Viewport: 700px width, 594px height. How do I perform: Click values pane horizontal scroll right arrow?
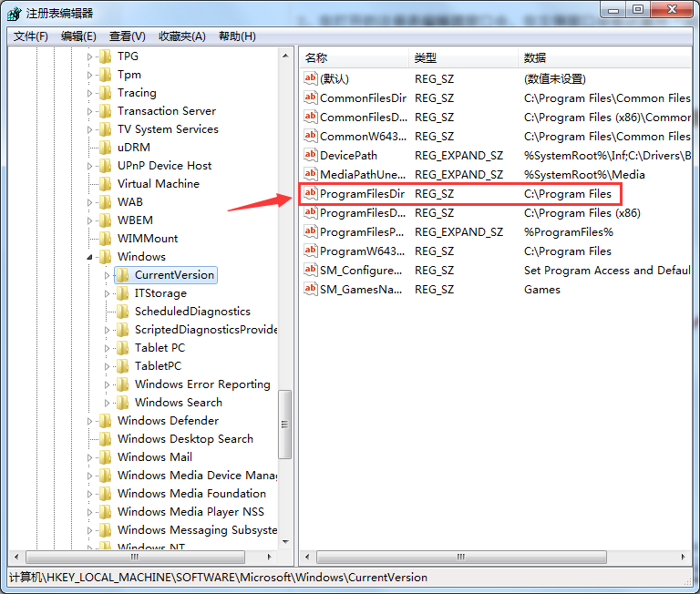coord(683,557)
